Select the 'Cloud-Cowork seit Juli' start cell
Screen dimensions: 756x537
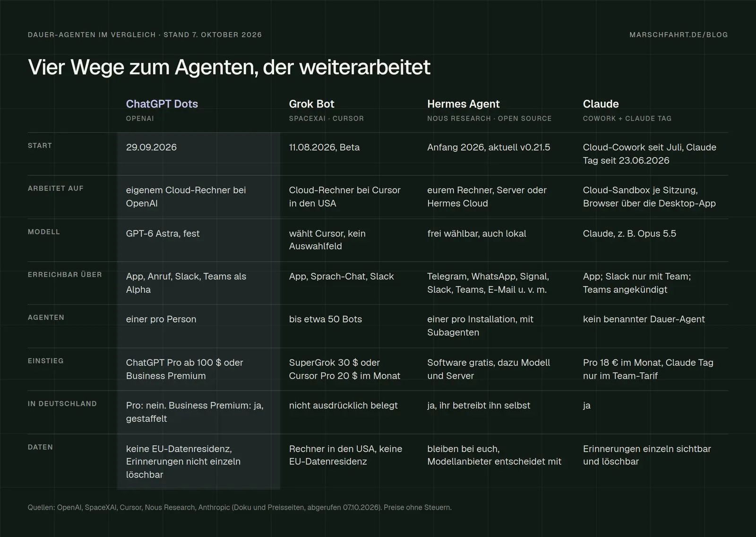(x=649, y=154)
